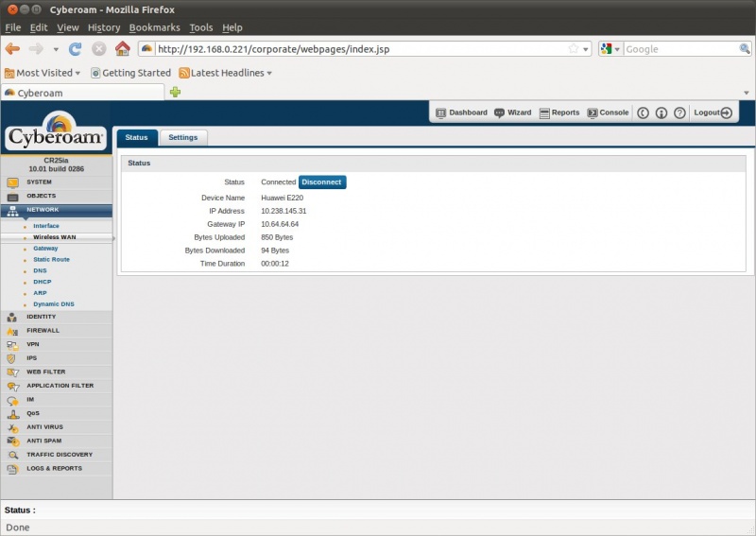The height and width of the screenshot is (536, 756).
Task: Click the Firefox reload page icon
Action: [x=76, y=49]
